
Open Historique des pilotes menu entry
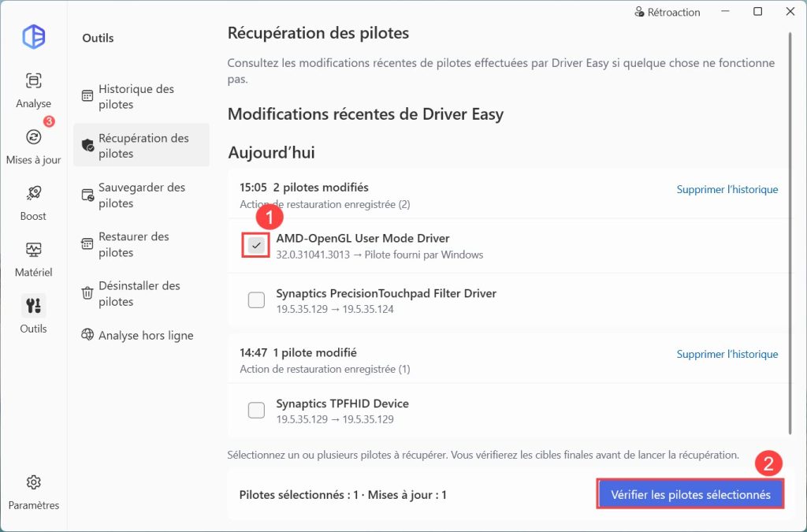[141, 96]
